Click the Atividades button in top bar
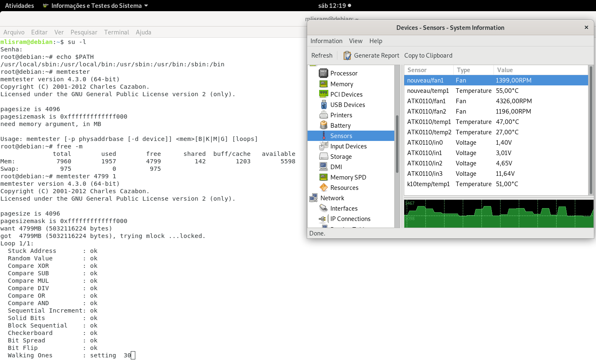This screenshot has width=596, height=364. [20, 6]
